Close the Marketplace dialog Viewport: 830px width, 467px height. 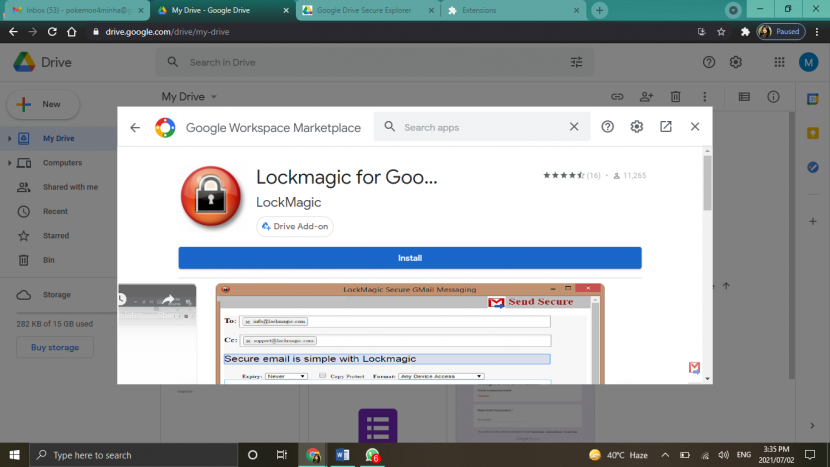click(x=694, y=127)
